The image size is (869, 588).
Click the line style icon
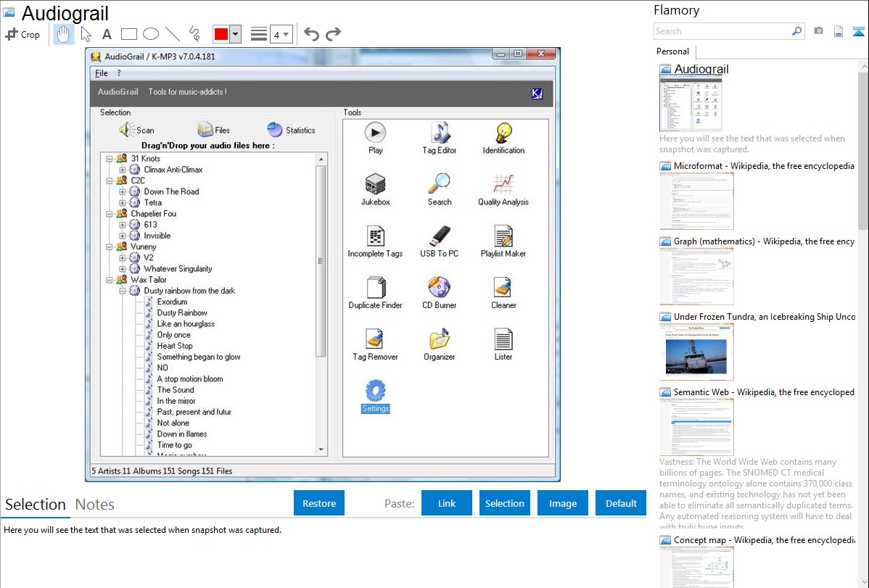point(259,34)
